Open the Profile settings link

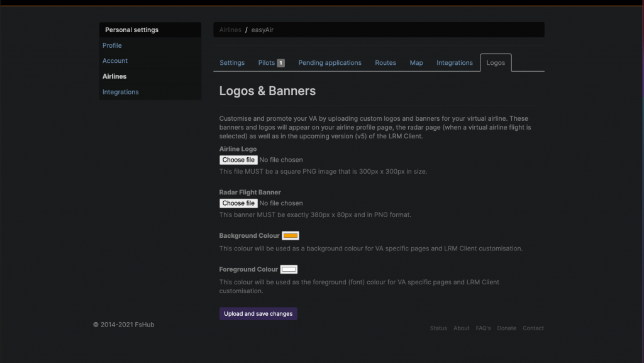[112, 45]
